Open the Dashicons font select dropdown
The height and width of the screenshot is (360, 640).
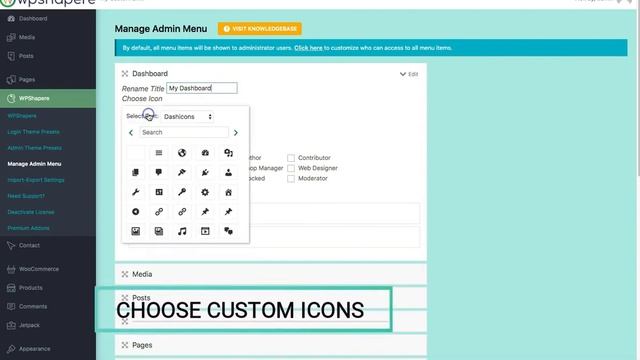pos(188,117)
